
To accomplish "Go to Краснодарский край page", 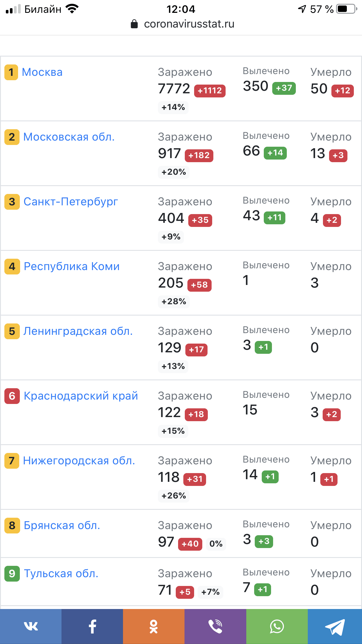I will 81,396.
